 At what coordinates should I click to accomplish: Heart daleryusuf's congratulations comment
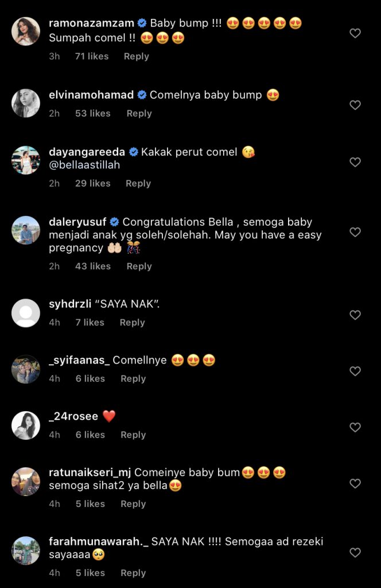click(355, 232)
